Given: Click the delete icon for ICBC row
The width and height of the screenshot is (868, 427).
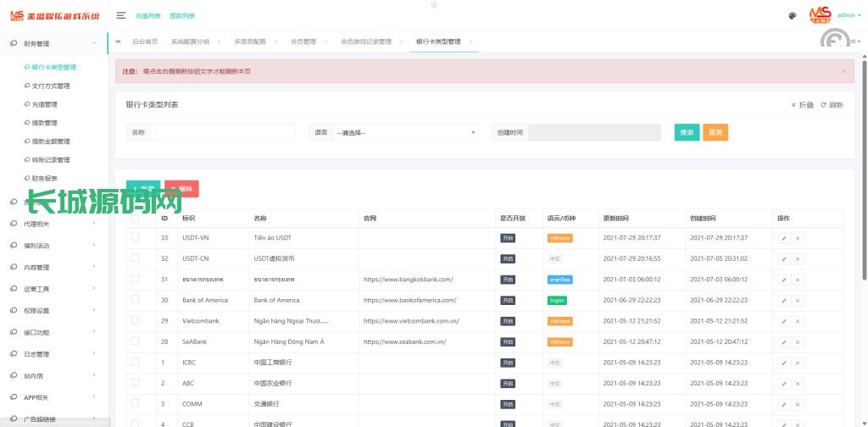Looking at the screenshot, I should pyautogui.click(x=798, y=363).
